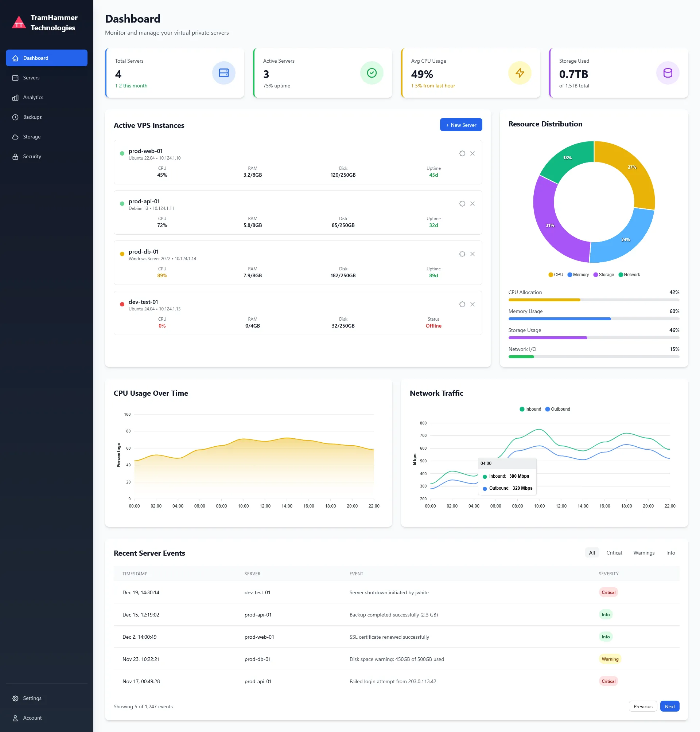Click the '5% from last hour' trend text
The width and height of the screenshot is (700, 732).
pos(433,86)
